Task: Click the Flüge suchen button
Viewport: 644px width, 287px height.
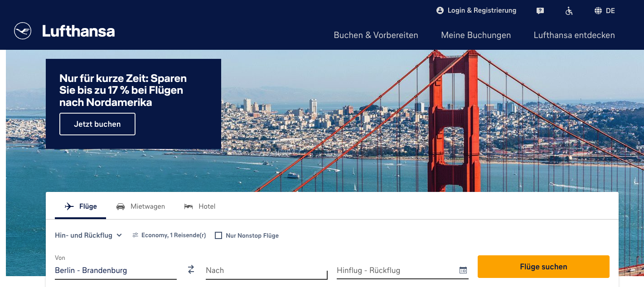Action: tap(543, 267)
